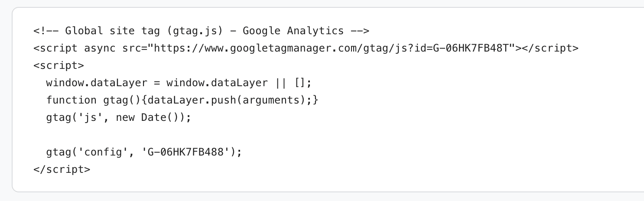Click the opening script tag line
This screenshot has width=644, height=201.
[59, 65]
